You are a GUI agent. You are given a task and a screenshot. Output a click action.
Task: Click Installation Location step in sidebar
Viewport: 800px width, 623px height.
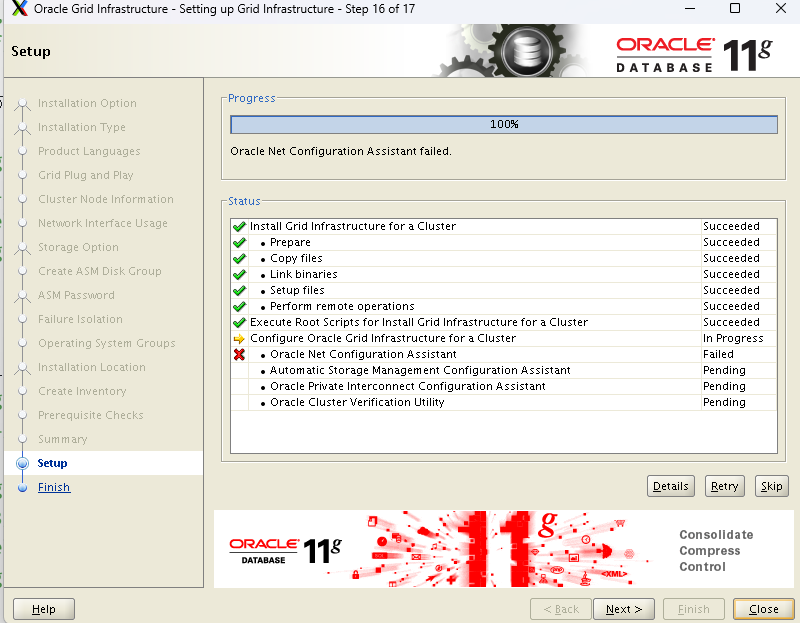coord(91,367)
